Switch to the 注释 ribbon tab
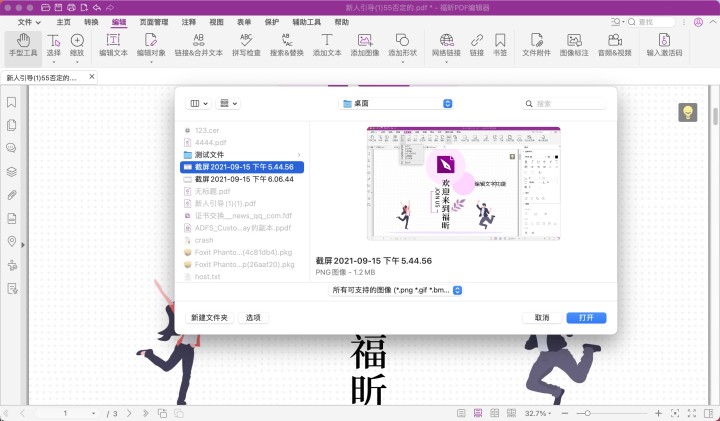The image size is (720, 421). pyautogui.click(x=188, y=21)
